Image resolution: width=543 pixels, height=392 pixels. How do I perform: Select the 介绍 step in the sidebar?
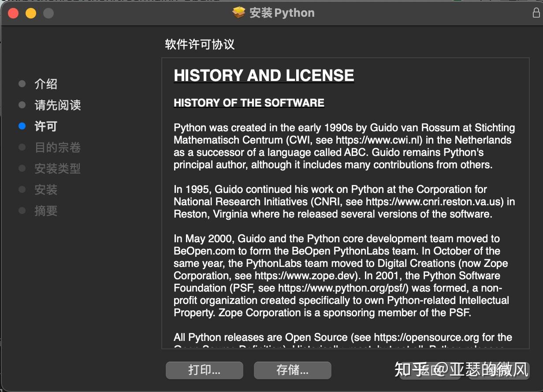(46, 84)
